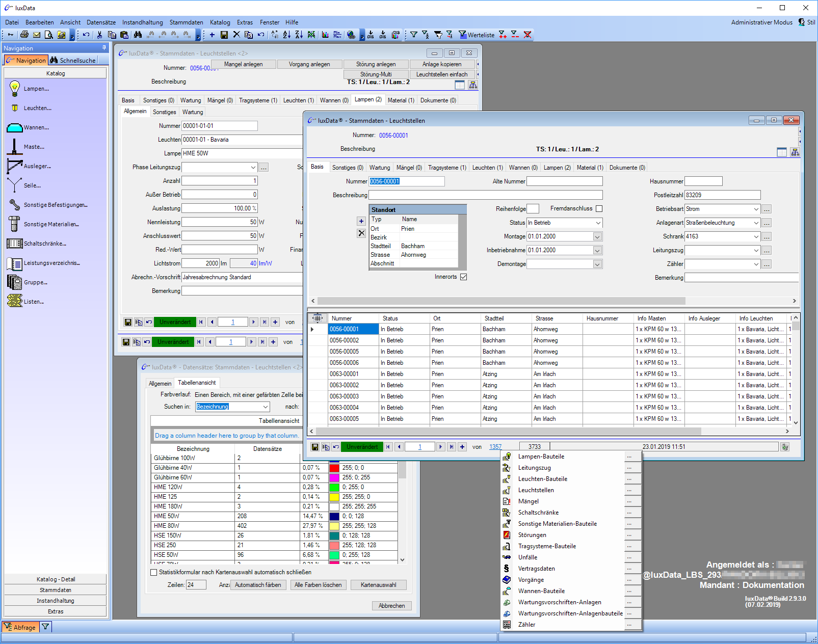Image resolution: width=818 pixels, height=644 pixels.
Task: Toggle the Innerorts checkbox
Action: click(463, 277)
